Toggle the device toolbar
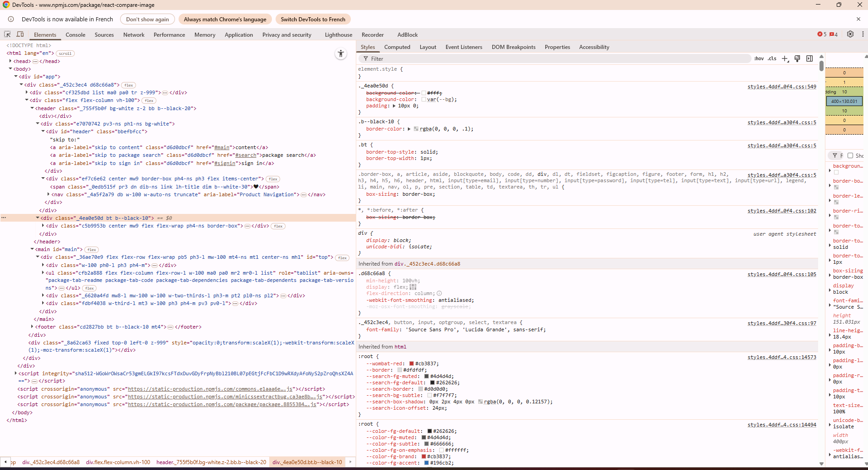Screen dimensions: 868x470 [20, 34]
